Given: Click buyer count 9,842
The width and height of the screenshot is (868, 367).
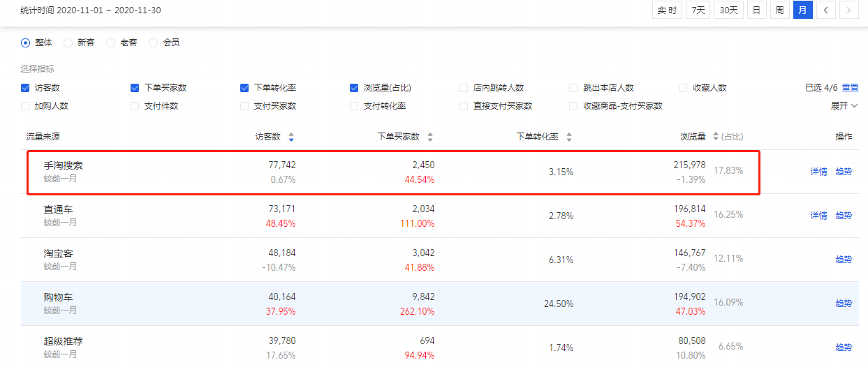Looking at the screenshot, I should click(422, 297).
